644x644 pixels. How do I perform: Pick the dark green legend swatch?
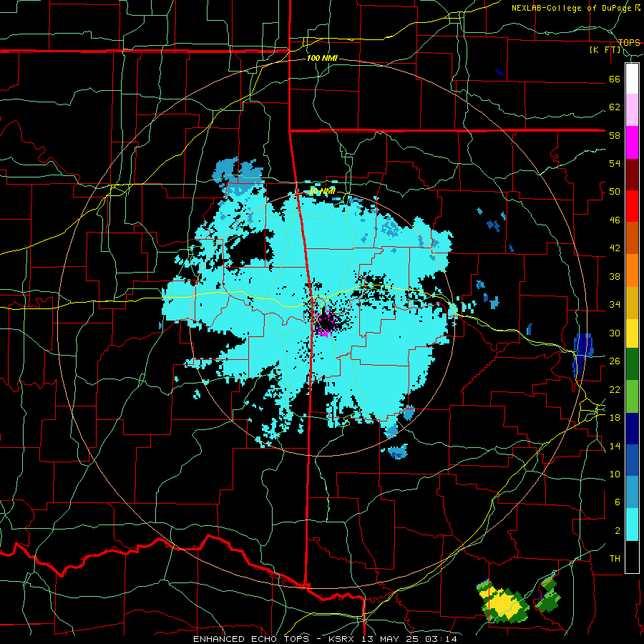tap(632, 364)
